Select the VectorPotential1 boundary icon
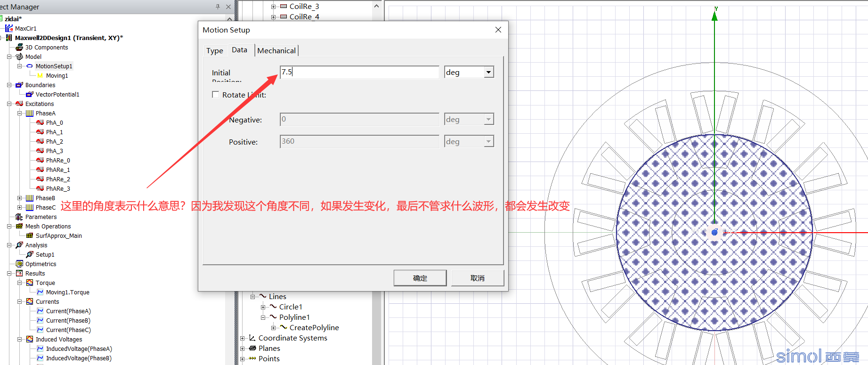The height and width of the screenshot is (365, 868). [30, 94]
